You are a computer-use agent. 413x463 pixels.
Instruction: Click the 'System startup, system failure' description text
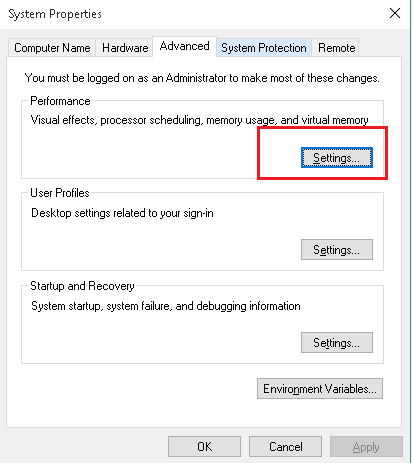(166, 306)
